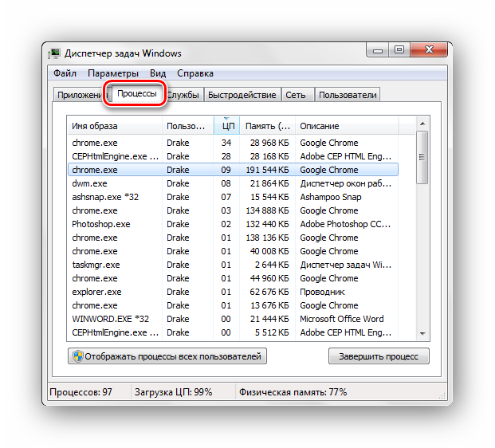Click the Microsoft Office Word description cell
This screenshot has height=448, width=495.
[342, 319]
